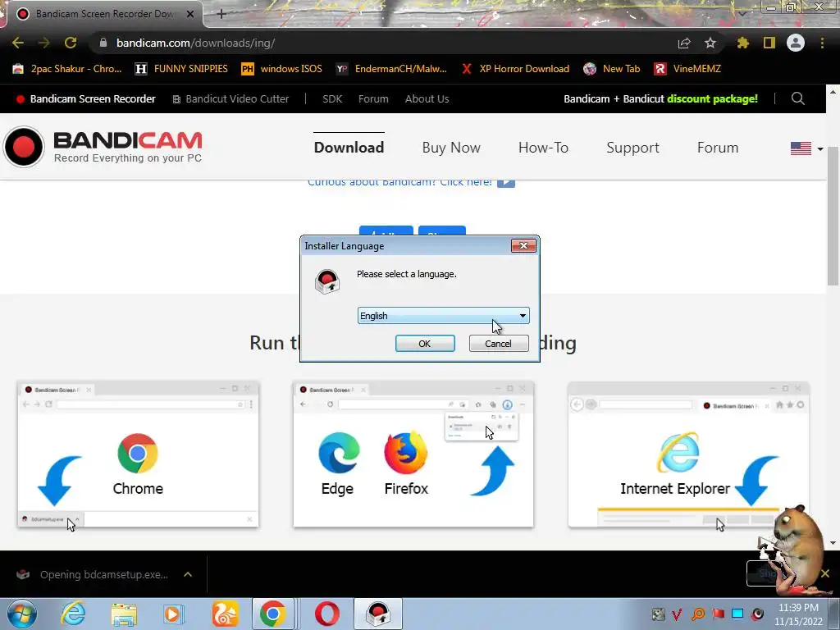840x630 pixels.
Task: Reload the Bandicam page
Action: (71, 43)
